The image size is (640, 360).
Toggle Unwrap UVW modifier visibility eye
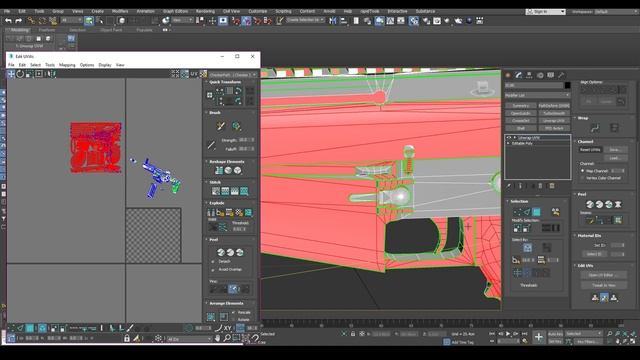pos(509,138)
